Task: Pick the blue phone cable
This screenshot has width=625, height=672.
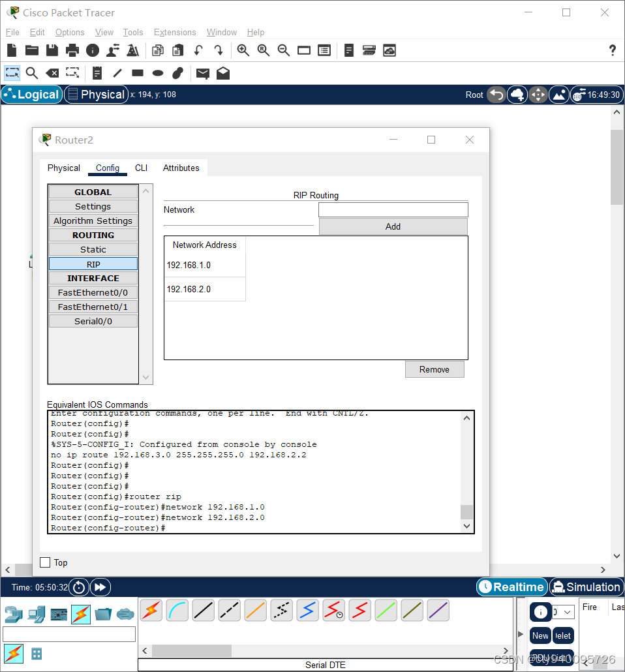Action: coord(307,610)
